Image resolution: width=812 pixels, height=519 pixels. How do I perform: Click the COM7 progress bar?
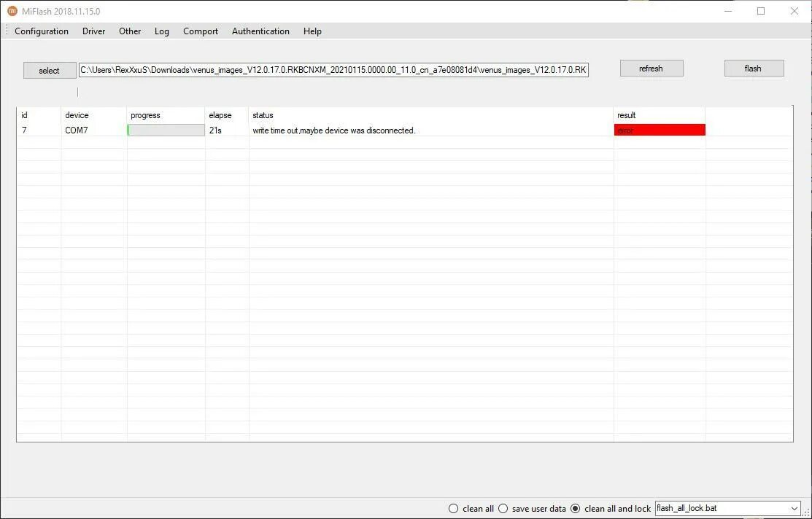click(166, 130)
